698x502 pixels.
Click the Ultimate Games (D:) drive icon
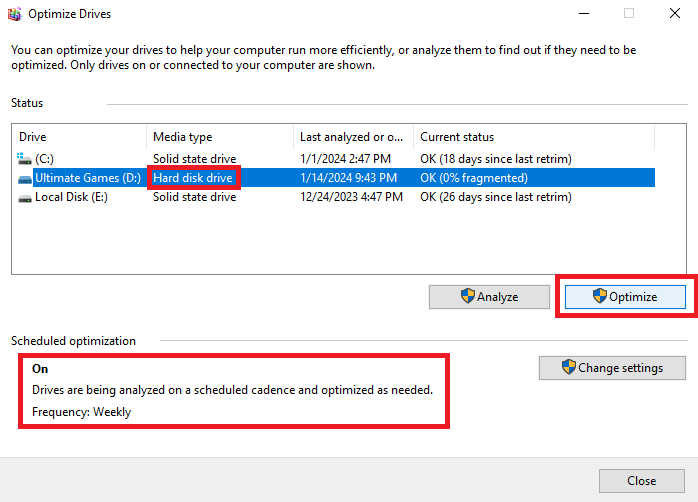[x=25, y=178]
